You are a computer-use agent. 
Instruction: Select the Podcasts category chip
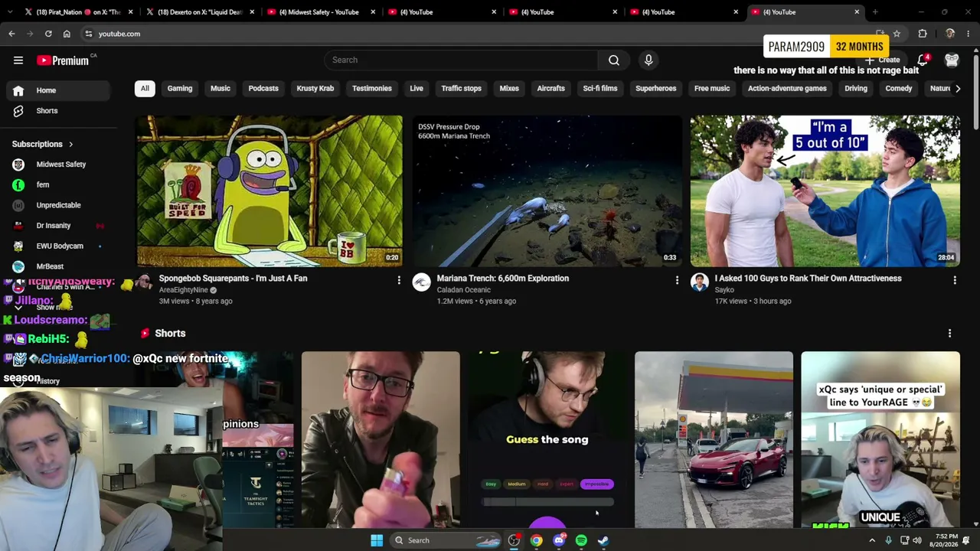[263, 89]
